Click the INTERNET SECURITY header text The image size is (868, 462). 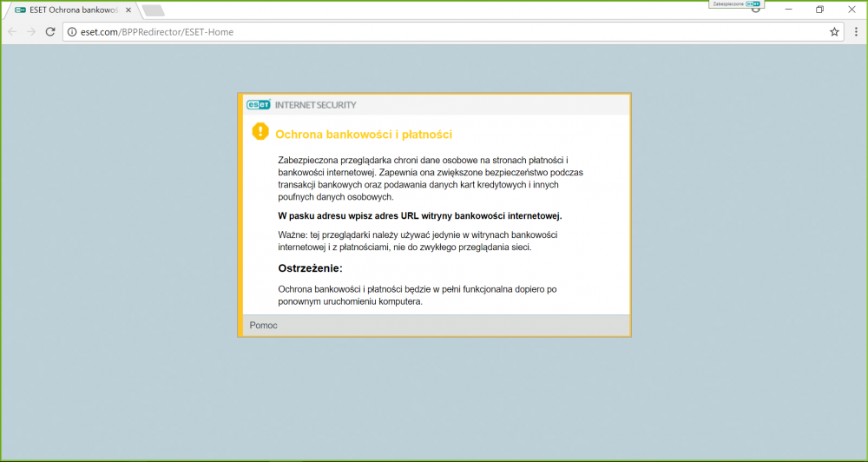coord(316,105)
